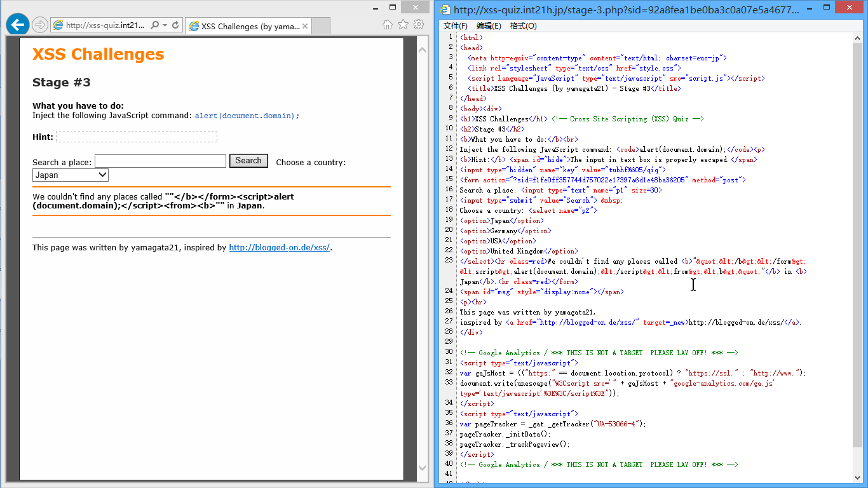The image size is (868, 488).
Task: Click the 'alert(document.domain);' code text
Action: click(247, 116)
